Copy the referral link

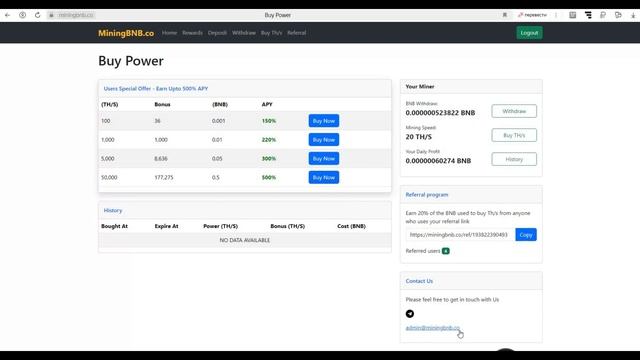pos(526,235)
